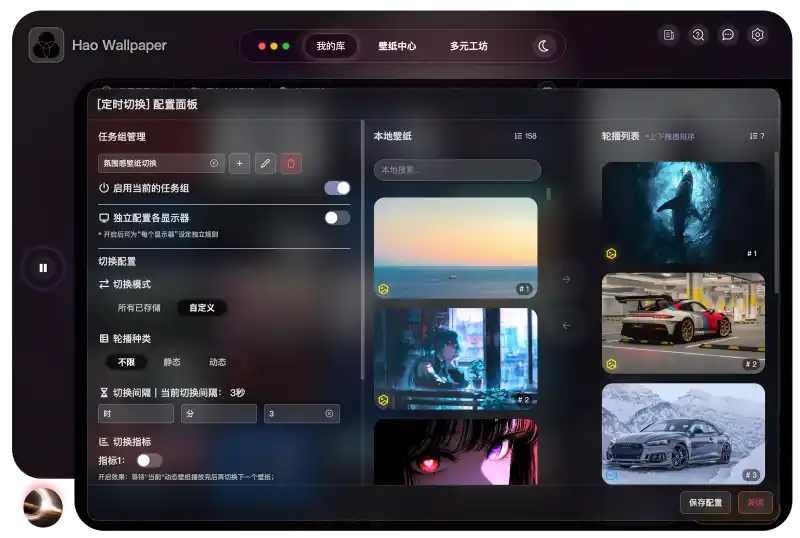800x538 pixels.
Task: Switch to the 壁纸中心 tab
Action: point(397,46)
